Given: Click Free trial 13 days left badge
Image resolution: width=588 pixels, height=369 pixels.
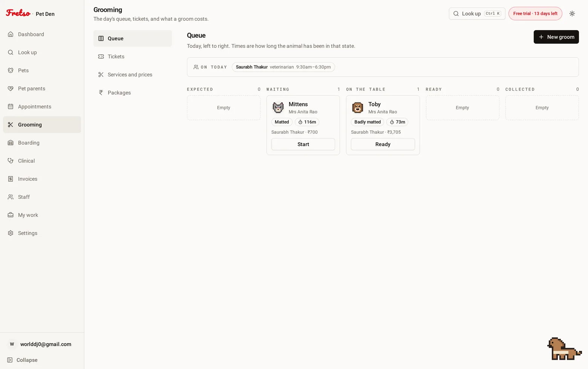Looking at the screenshot, I should click(535, 14).
